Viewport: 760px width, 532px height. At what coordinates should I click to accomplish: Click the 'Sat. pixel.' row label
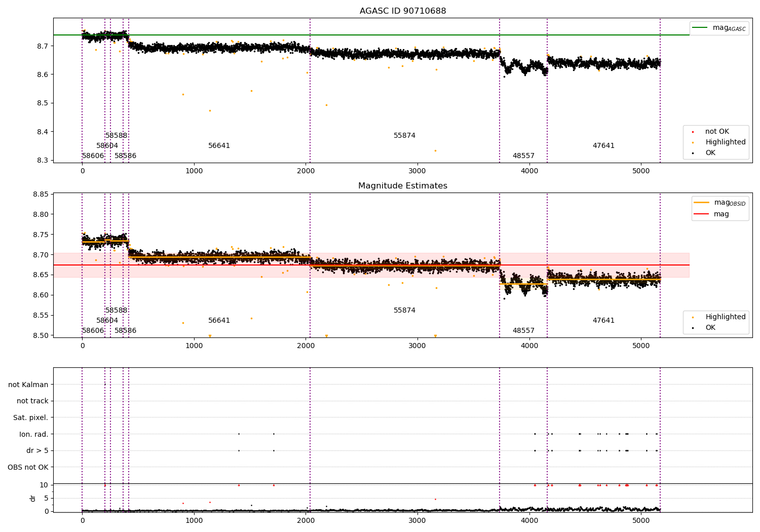(31, 418)
